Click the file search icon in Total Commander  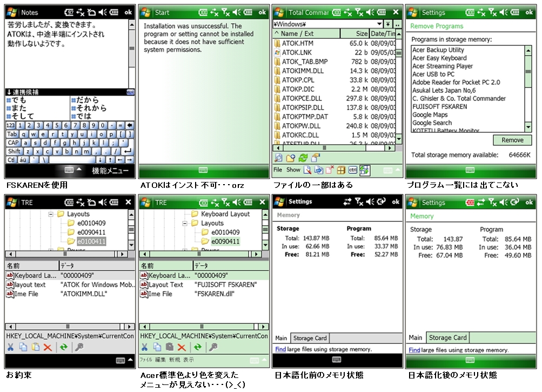(278, 158)
